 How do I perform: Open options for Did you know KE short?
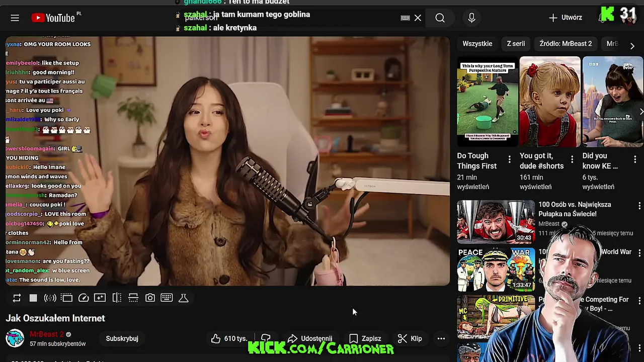pyautogui.click(x=635, y=159)
